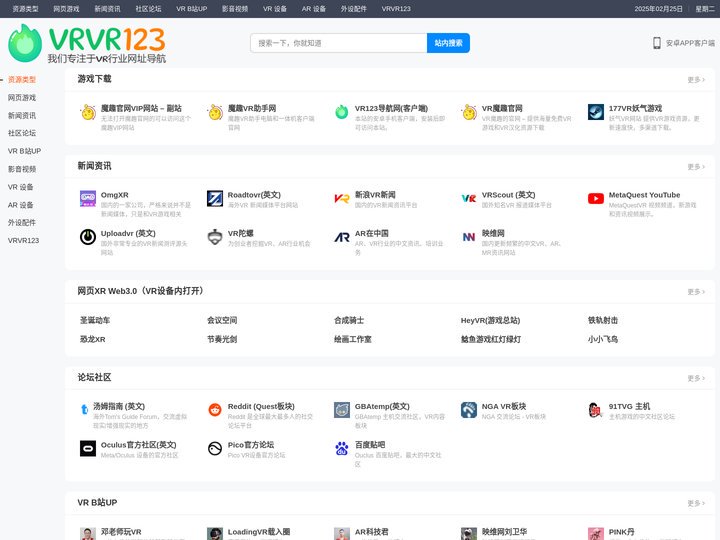This screenshot has height=540, width=720.
Task: Open the HeyVR(游戏总站) link
Action: (490, 320)
